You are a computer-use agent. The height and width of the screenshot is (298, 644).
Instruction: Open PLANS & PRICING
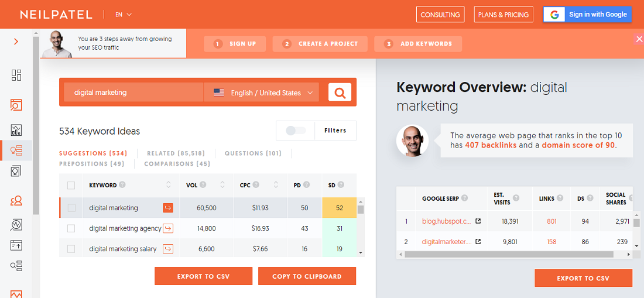[x=503, y=15]
